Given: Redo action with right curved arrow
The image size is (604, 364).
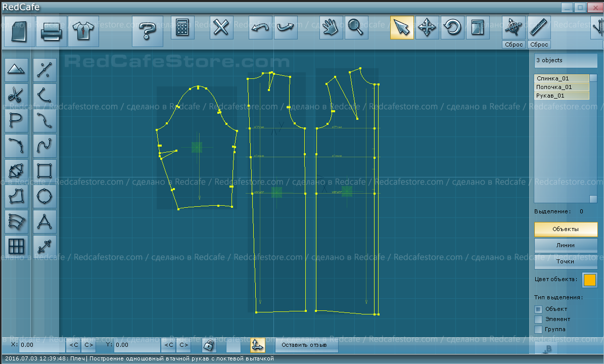Looking at the screenshot, I should (286, 27).
